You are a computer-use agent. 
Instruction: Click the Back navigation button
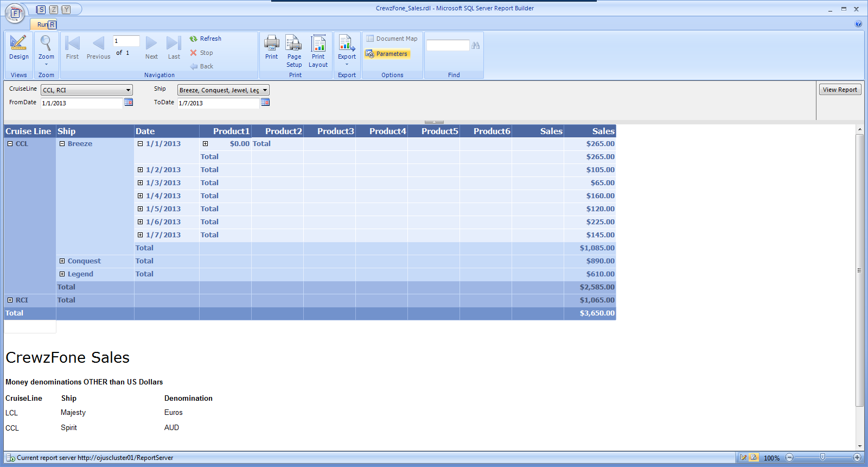coord(201,66)
